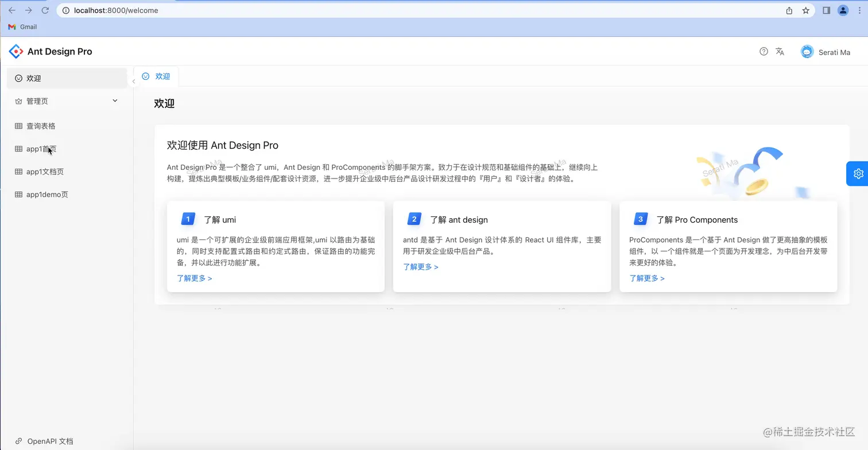The width and height of the screenshot is (868, 450).
Task: Click the Ant Design Pro logo icon
Action: 16,52
